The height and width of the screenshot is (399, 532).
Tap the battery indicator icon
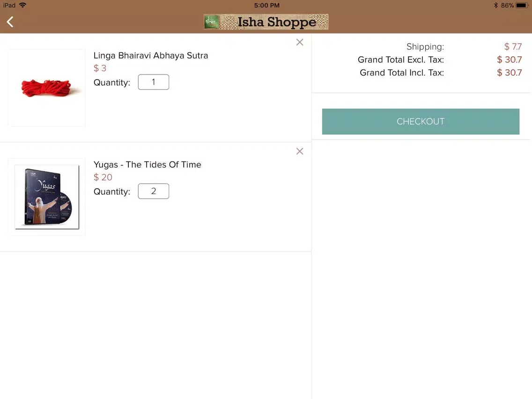pyautogui.click(x=522, y=5)
